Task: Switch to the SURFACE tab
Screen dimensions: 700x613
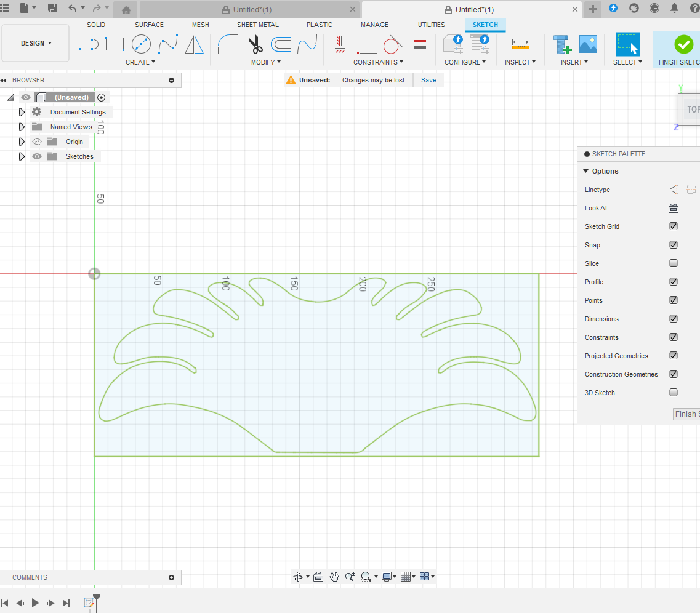Action: click(x=149, y=25)
